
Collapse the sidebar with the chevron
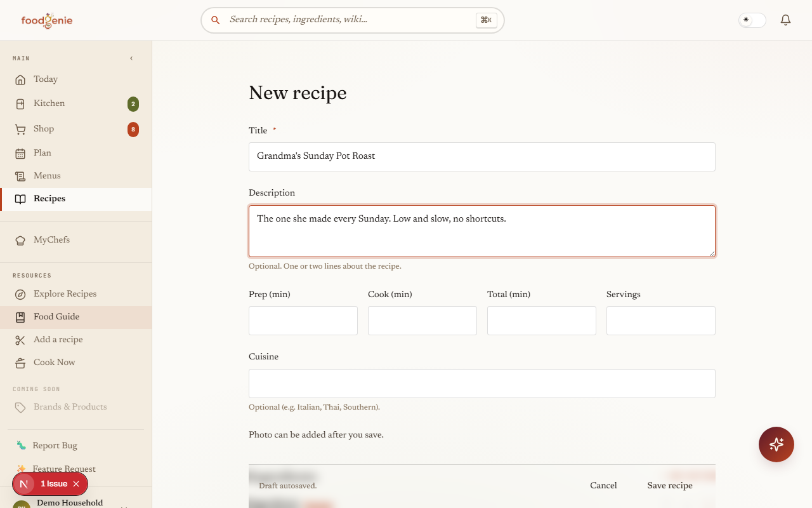coord(131,58)
